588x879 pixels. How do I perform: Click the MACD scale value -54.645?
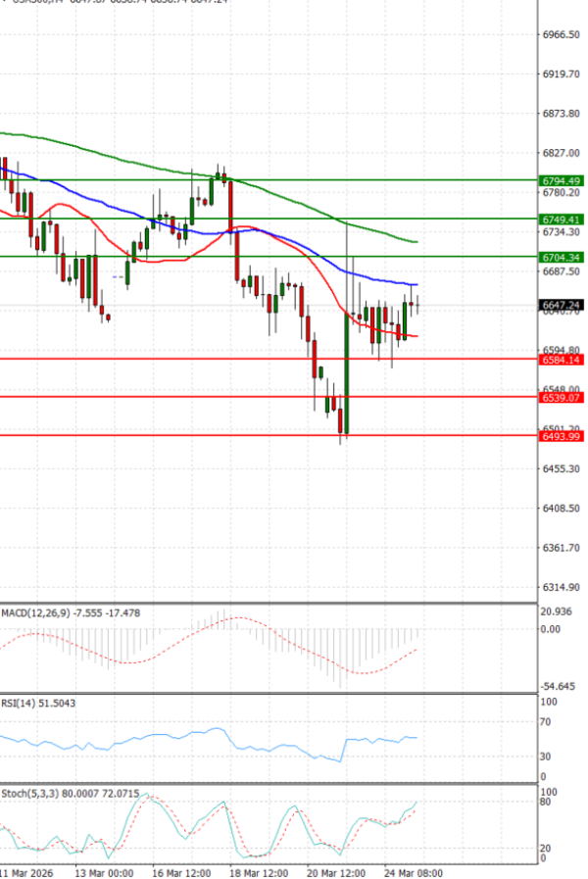[x=561, y=687]
